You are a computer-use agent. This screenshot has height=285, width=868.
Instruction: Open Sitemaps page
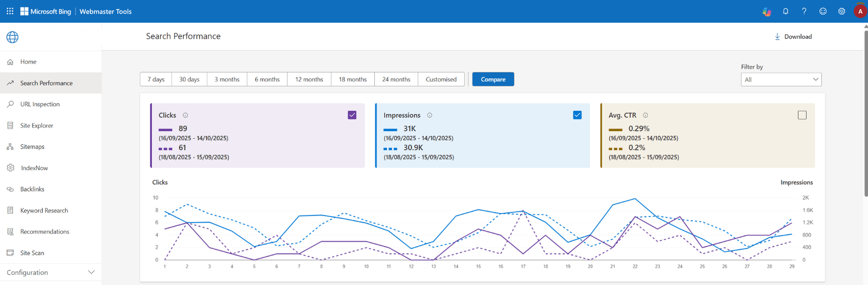(x=51, y=147)
